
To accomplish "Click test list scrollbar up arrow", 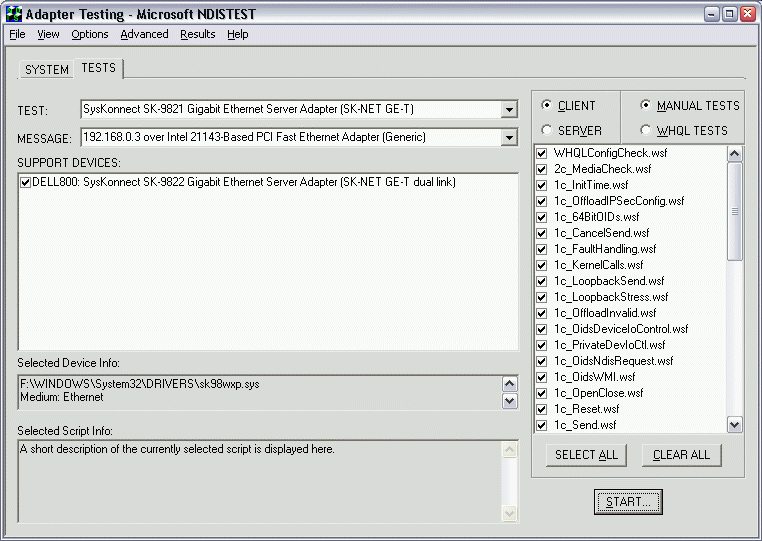I will tap(734, 154).
